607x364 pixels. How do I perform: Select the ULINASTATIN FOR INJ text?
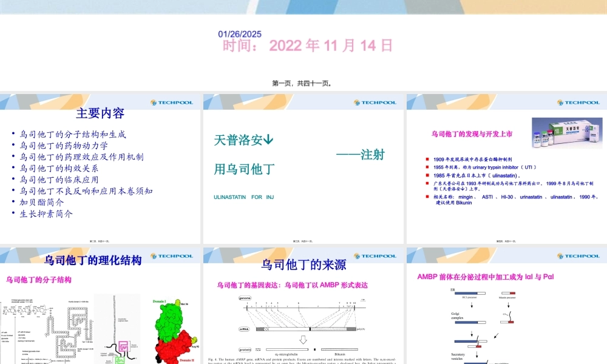[242, 197]
